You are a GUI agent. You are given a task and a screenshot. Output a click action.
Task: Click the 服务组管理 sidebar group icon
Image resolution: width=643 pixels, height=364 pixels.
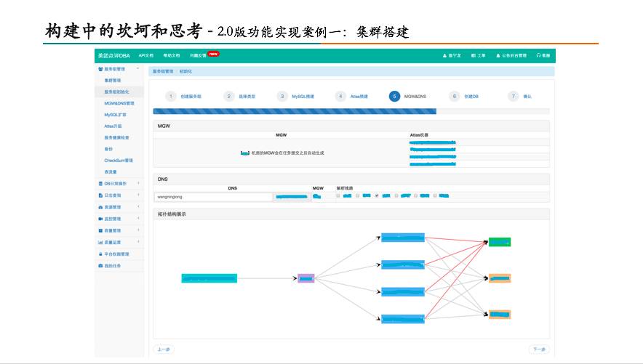click(x=100, y=69)
